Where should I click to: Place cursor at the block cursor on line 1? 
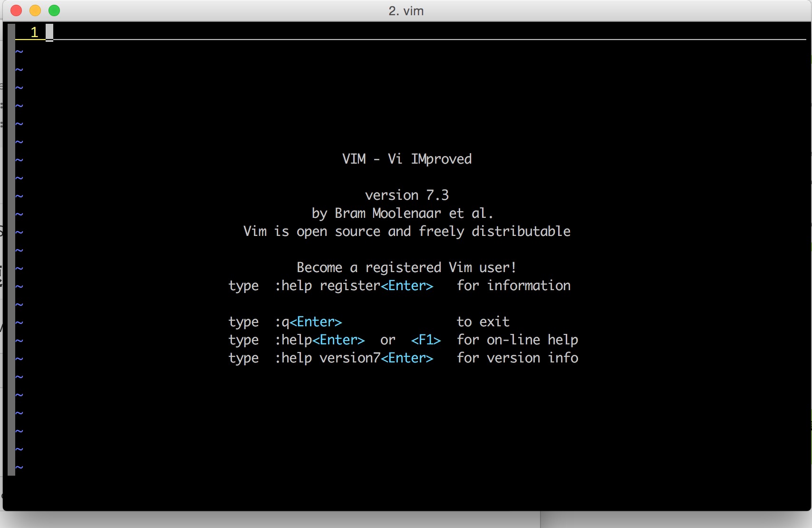(49, 32)
